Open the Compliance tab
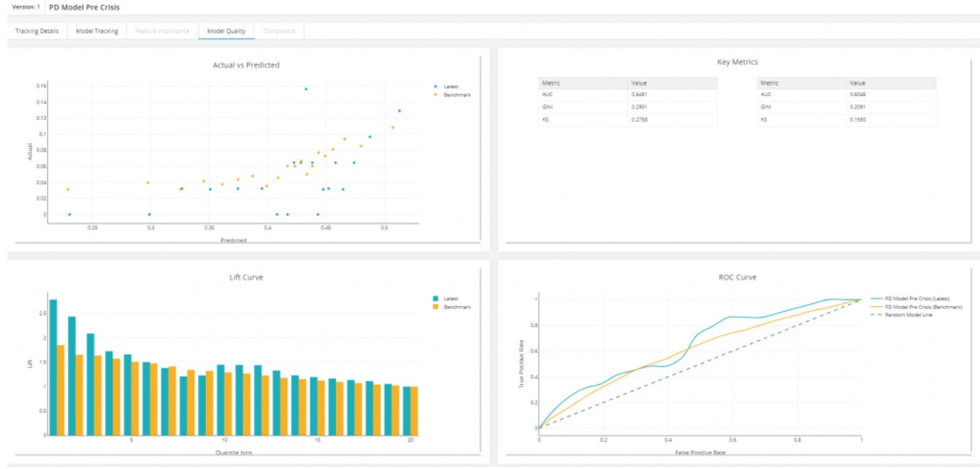980x469 pixels. [279, 31]
